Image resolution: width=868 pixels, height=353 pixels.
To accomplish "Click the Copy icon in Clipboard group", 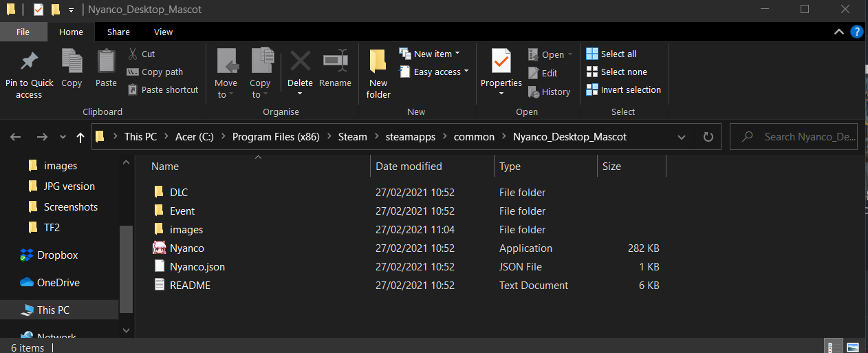I will click(x=72, y=61).
